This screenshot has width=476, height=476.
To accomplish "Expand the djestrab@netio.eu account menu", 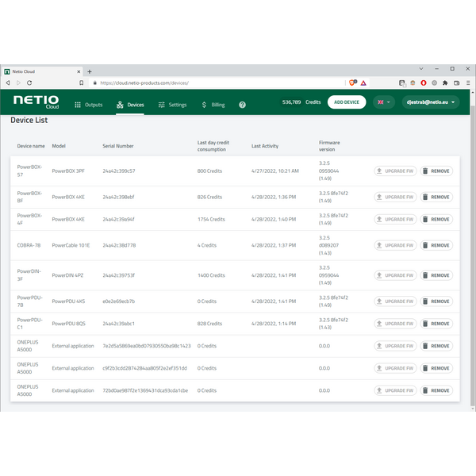I will (x=429, y=102).
